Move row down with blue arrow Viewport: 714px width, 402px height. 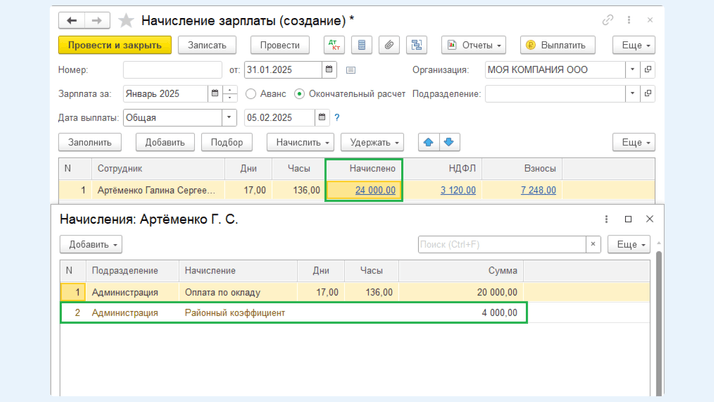450,142
